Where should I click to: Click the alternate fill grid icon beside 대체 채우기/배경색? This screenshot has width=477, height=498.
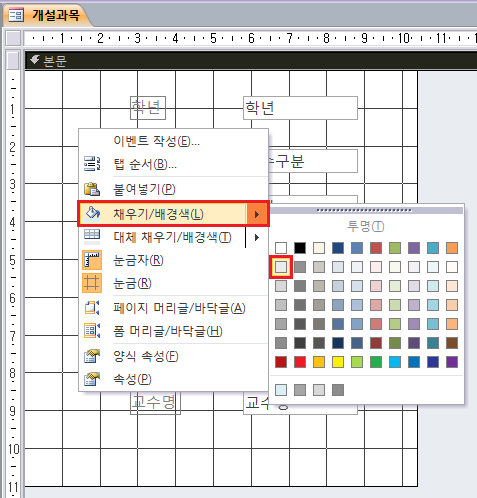click(x=92, y=236)
